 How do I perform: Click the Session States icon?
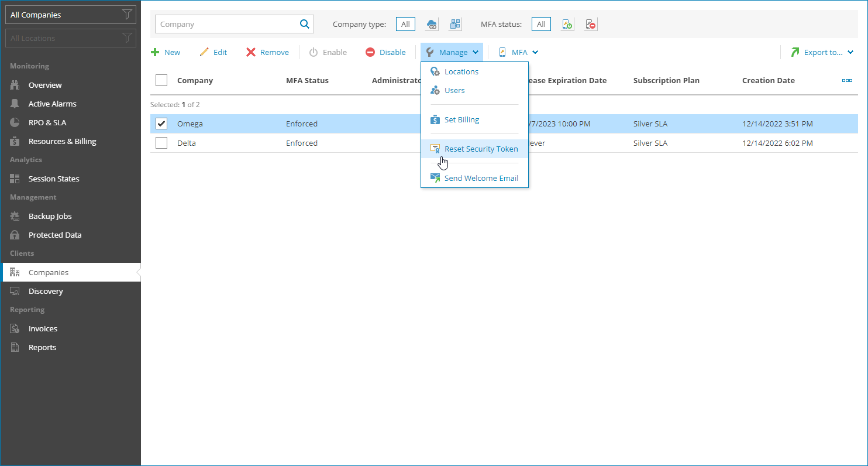(x=15, y=179)
